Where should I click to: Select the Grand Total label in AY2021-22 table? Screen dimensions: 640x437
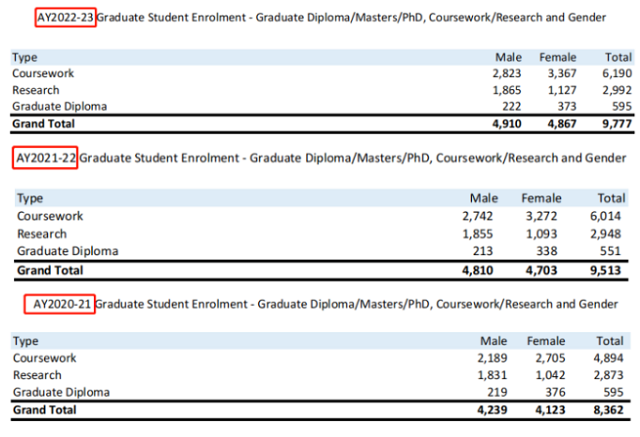pos(50,270)
